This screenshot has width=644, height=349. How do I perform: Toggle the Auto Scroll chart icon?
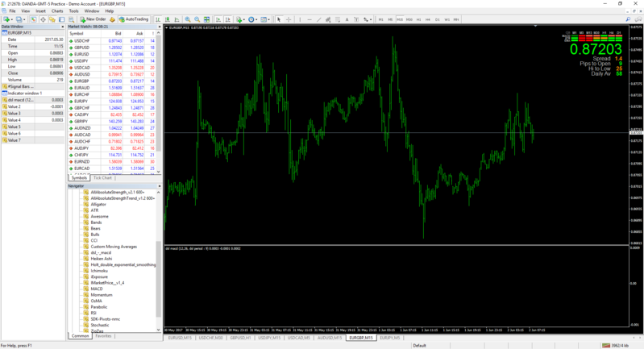tap(218, 19)
